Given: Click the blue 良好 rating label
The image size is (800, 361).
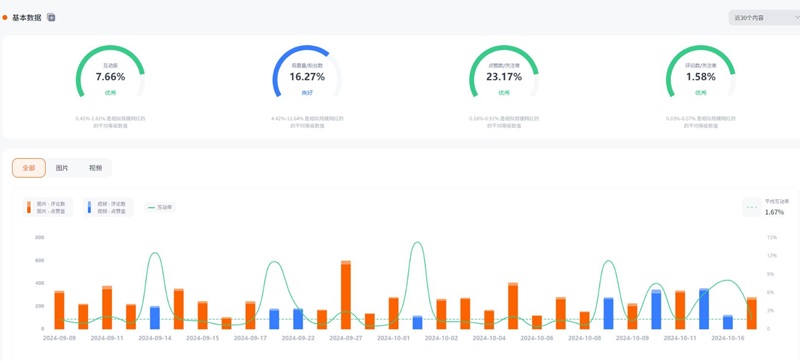Looking at the screenshot, I should [307, 93].
